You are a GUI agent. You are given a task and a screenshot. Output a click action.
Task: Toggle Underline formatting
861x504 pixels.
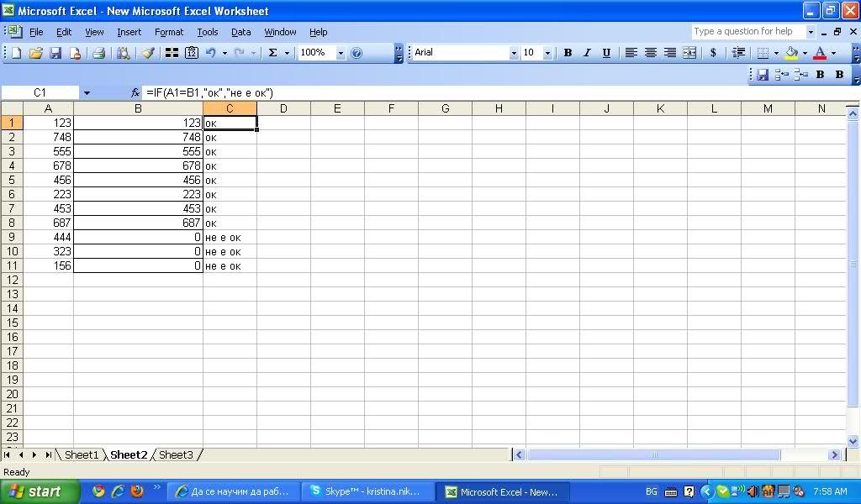(606, 53)
